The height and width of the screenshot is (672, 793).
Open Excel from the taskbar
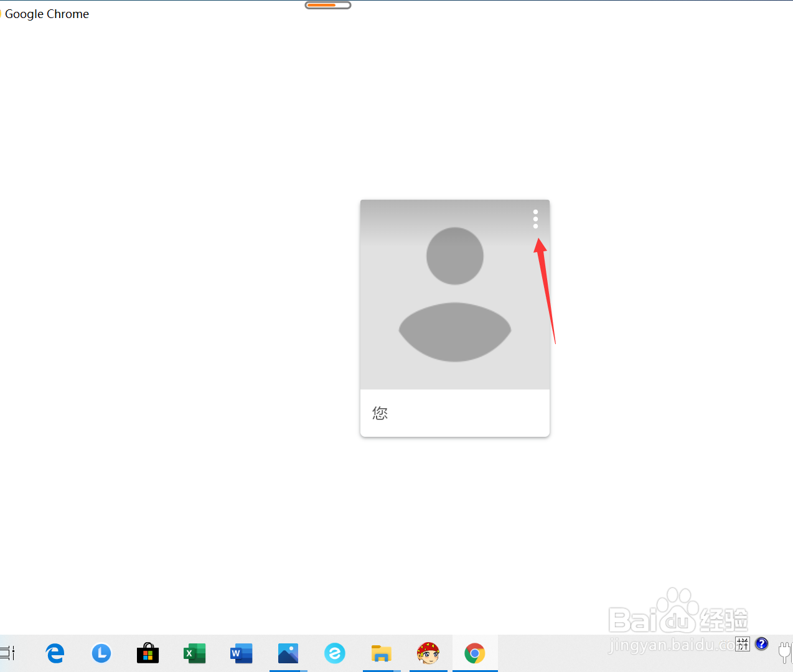pos(195,653)
